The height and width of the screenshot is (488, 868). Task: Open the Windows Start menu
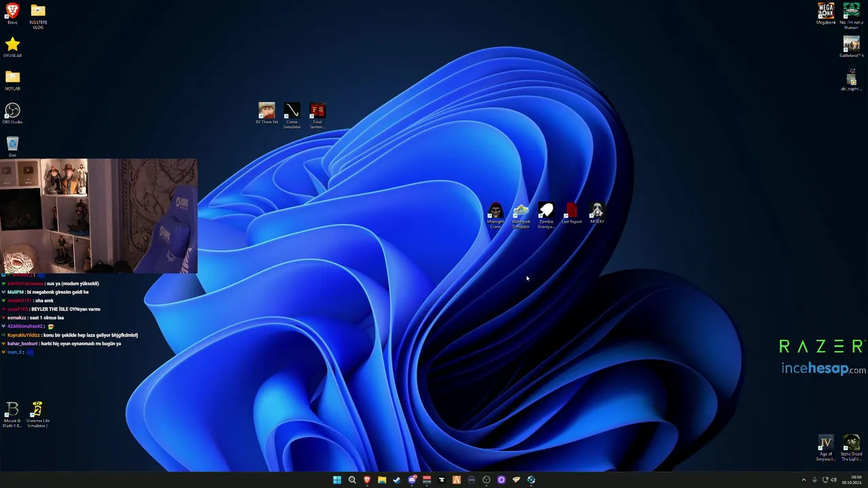click(x=337, y=480)
